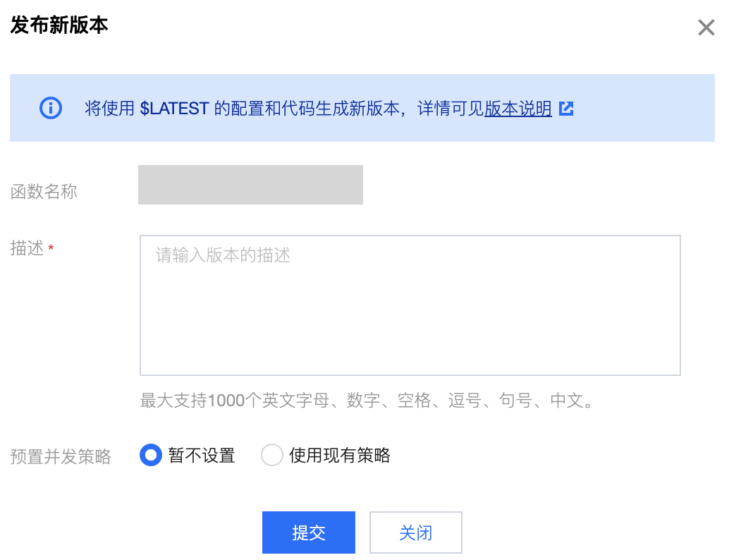Click the red required asterisk
729x560 pixels.
51,248
